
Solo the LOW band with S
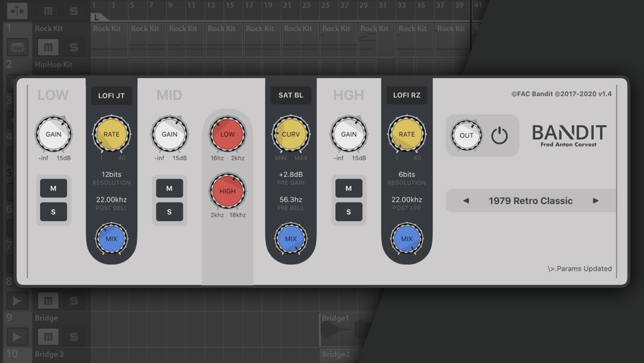click(53, 211)
